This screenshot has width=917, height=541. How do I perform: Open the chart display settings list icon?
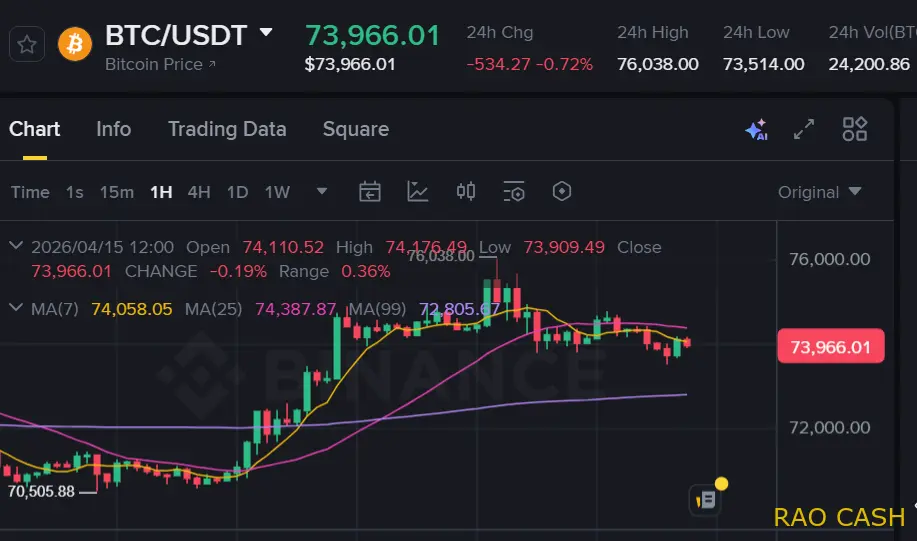(514, 191)
